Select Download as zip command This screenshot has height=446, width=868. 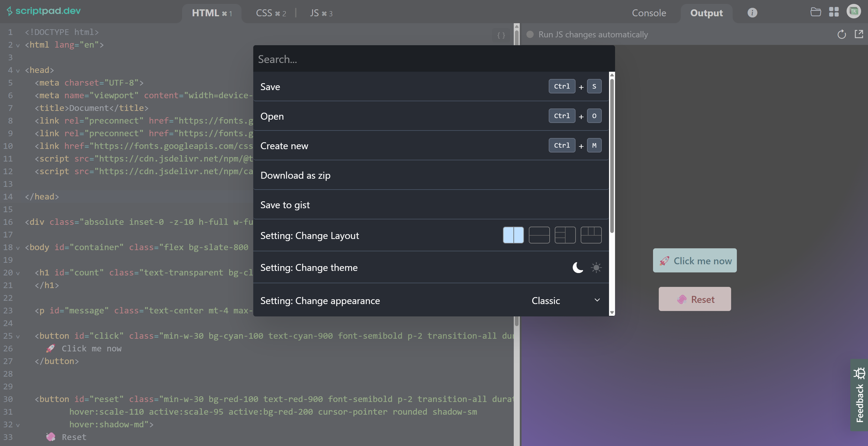click(431, 175)
